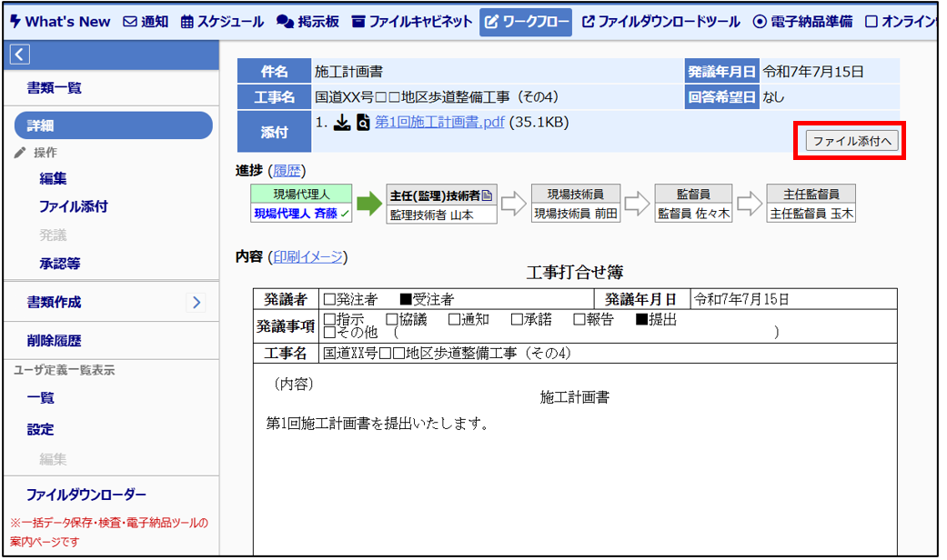Click 承認等 in the sidebar operations
This screenshot has height=560, width=947.
tap(59, 264)
